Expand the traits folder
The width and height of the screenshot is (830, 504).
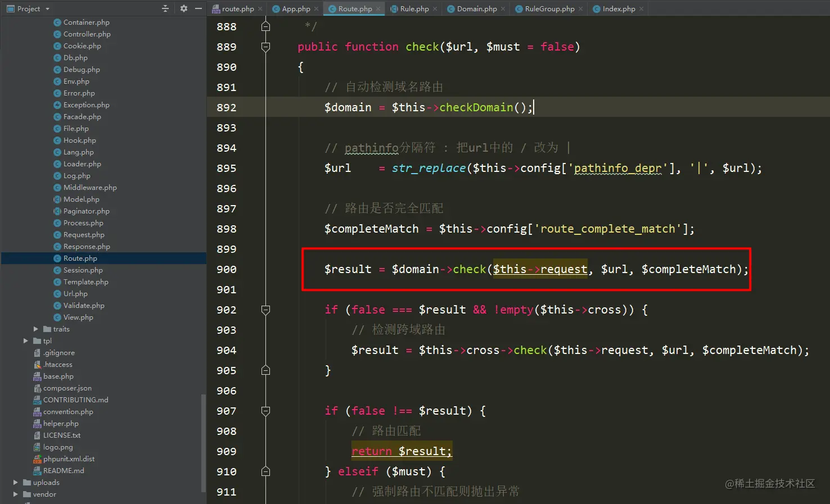(35, 329)
